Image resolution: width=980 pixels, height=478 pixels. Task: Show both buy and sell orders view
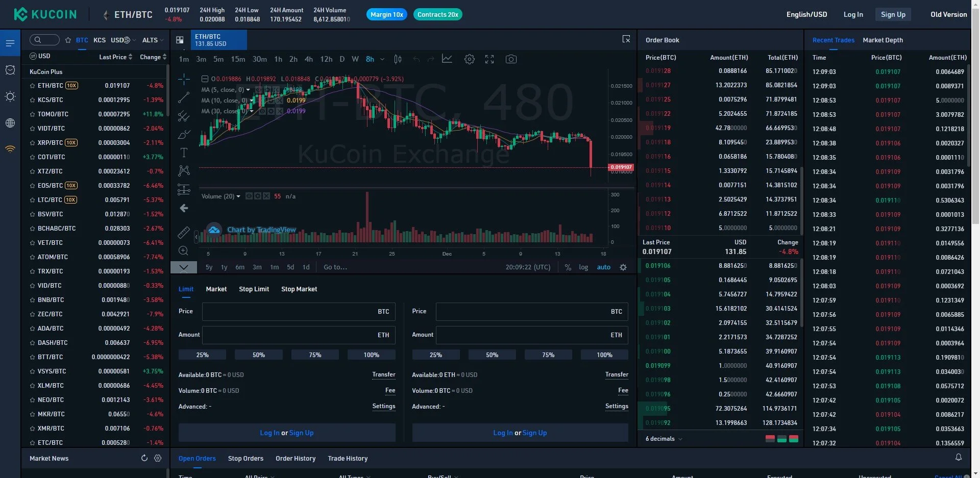(x=794, y=439)
